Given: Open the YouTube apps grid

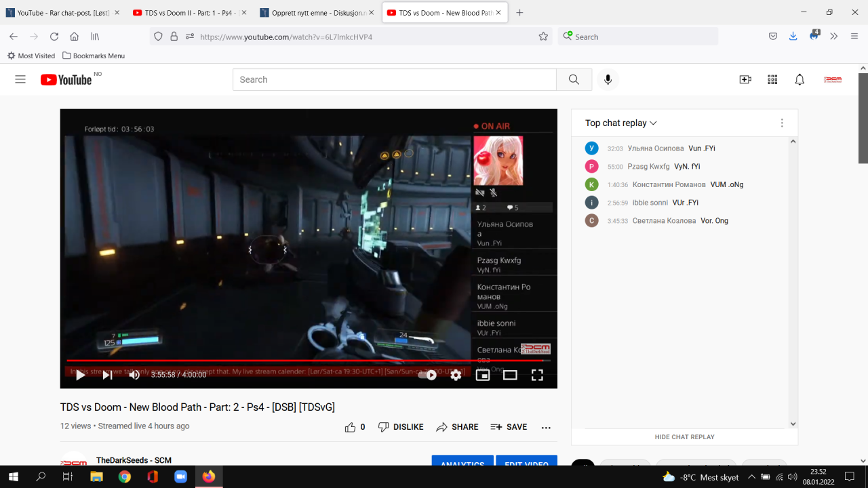Looking at the screenshot, I should pyautogui.click(x=772, y=79).
